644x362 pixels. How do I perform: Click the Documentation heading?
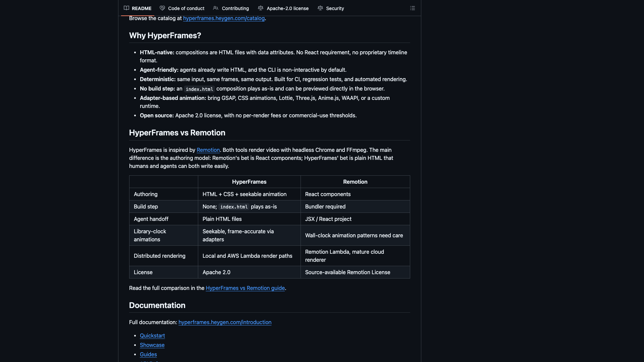[157, 305]
